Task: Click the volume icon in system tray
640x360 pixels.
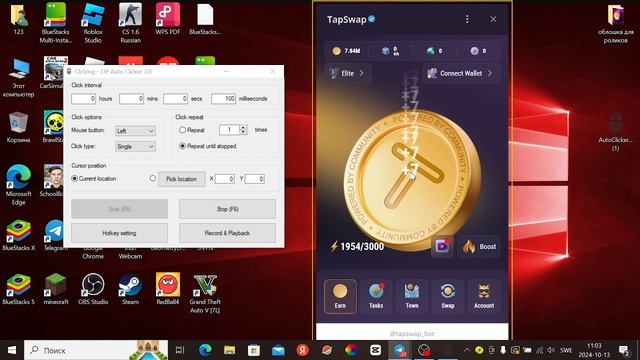Action: (x=551, y=350)
